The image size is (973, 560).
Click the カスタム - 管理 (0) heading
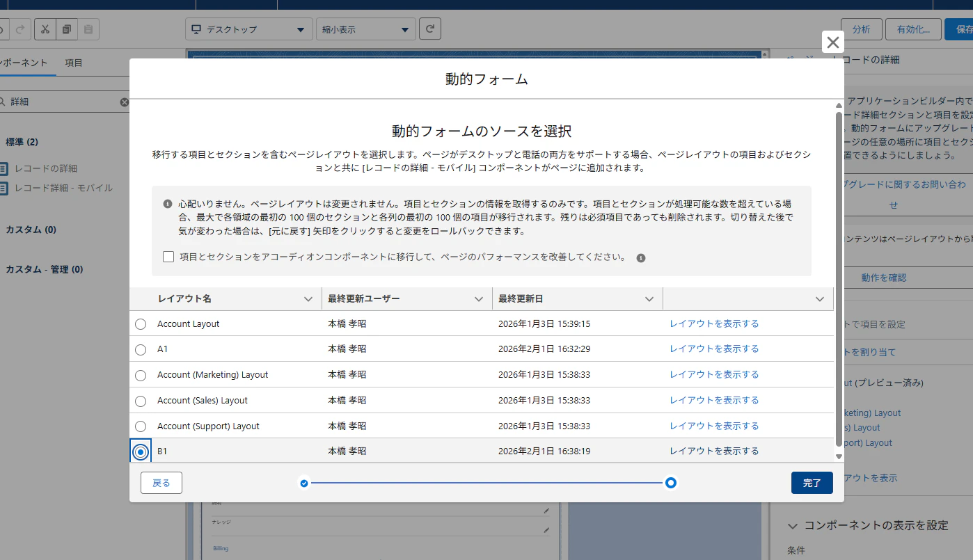[x=45, y=269]
